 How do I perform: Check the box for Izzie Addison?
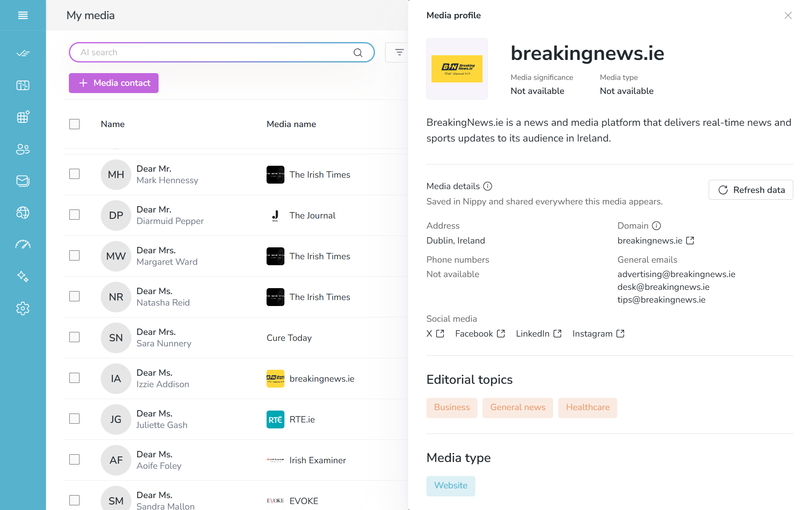[74, 378]
